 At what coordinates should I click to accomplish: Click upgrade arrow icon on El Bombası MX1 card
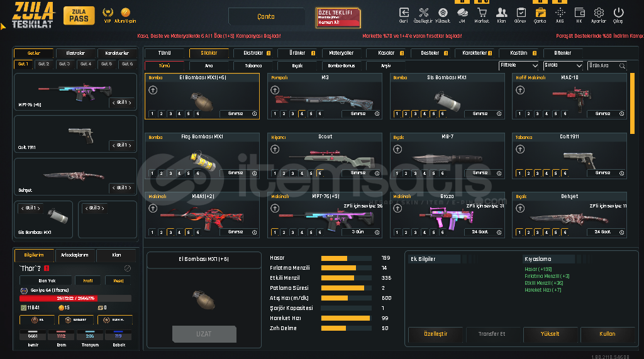(153, 90)
